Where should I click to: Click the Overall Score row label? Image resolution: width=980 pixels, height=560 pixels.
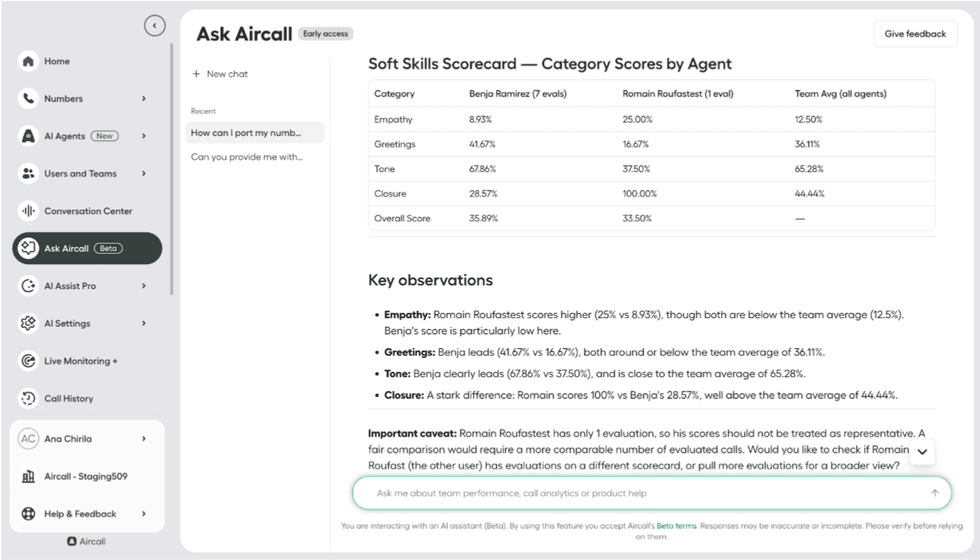402,218
